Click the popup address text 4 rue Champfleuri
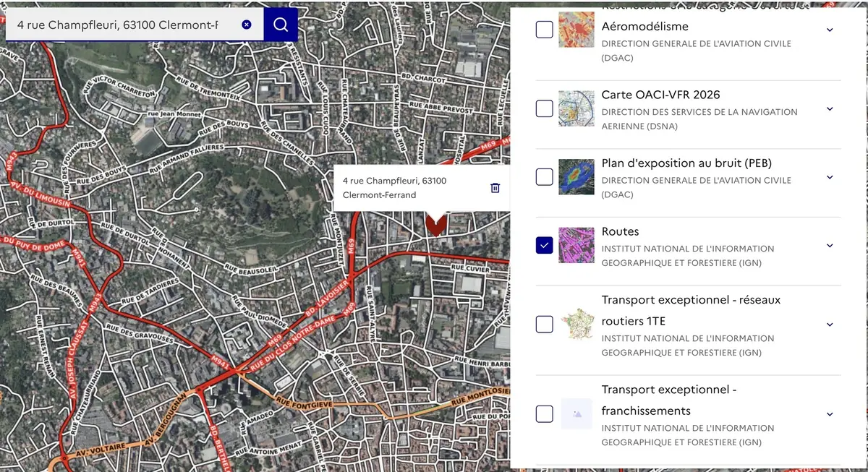This screenshot has width=868, height=472. (x=394, y=187)
